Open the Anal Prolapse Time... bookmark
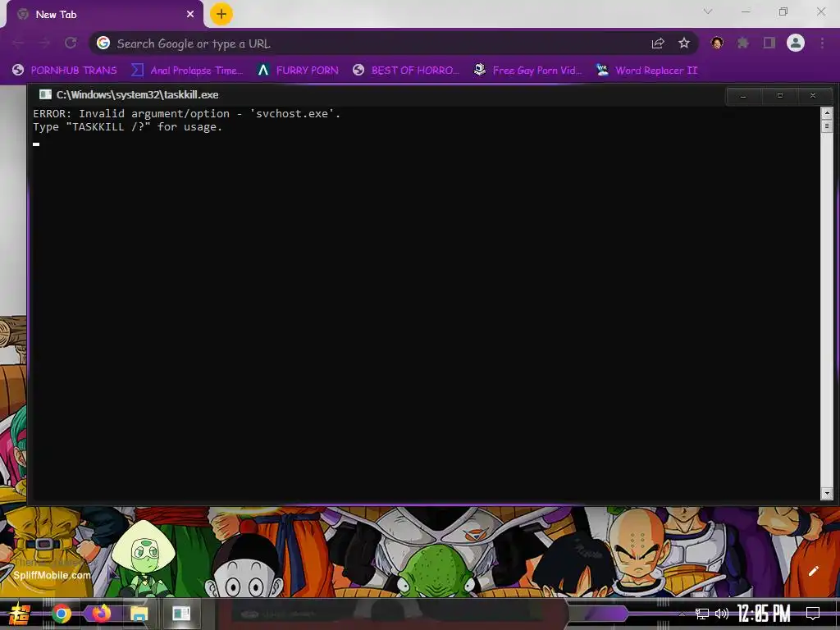840x630 pixels. click(187, 71)
